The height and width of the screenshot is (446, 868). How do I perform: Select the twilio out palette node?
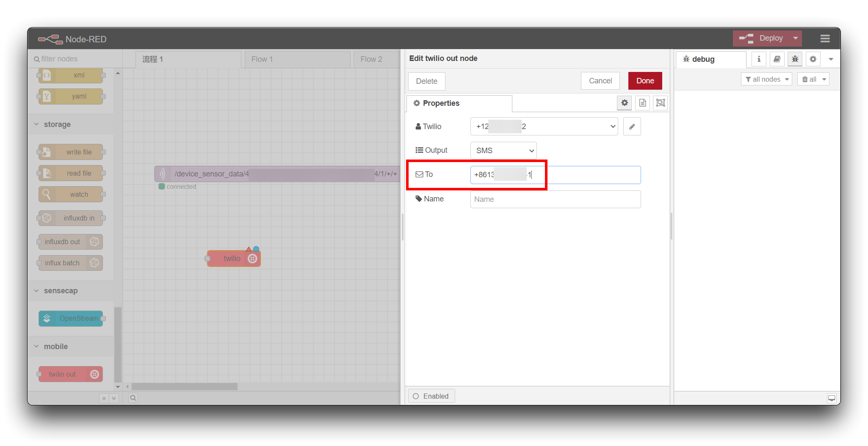(x=71, y=374)
